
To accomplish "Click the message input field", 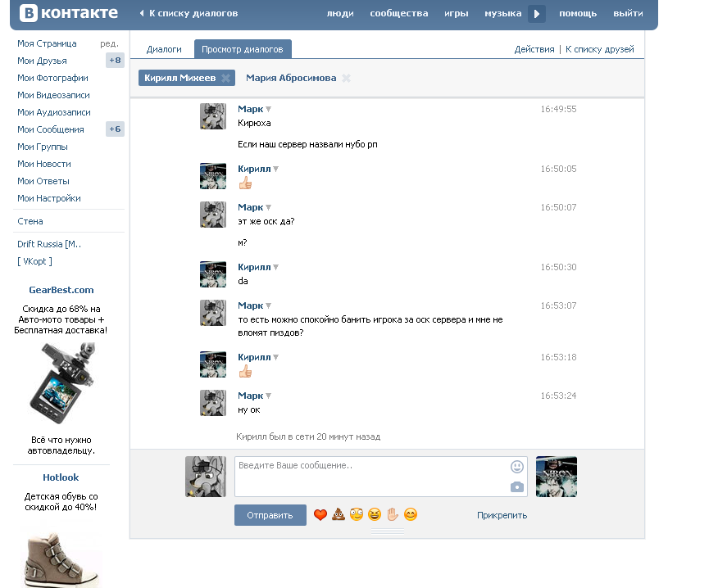I will click(x=370, y=477).
